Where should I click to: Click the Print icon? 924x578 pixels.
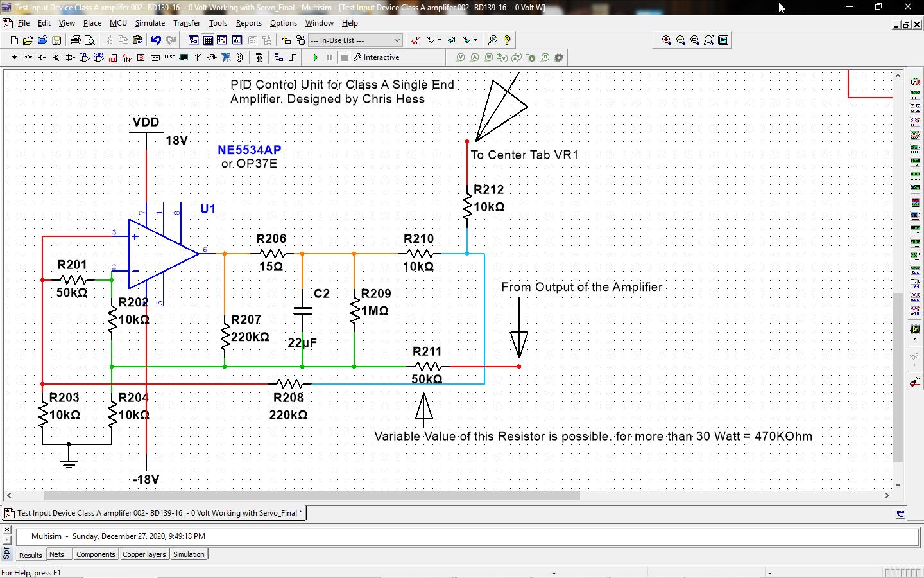click(75, 40)
